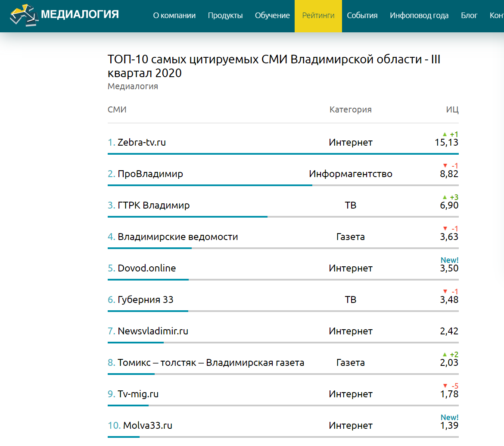Click the progress bar under Zebra-tv.ru
Screen dimensions: 504x446
coord(283,154)
